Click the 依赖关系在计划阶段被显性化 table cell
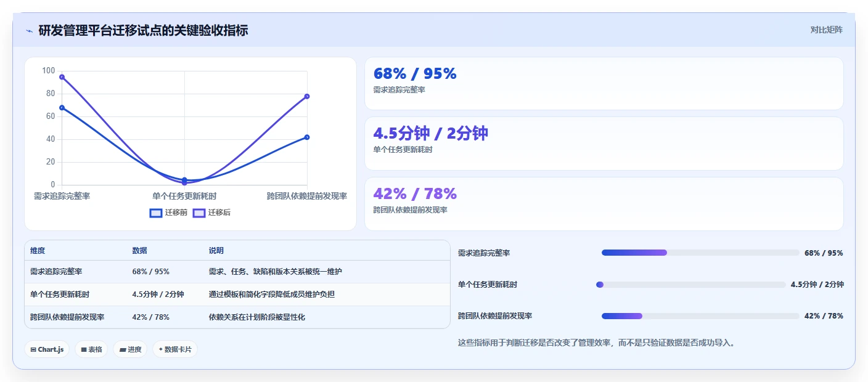 tap(257, 317)
